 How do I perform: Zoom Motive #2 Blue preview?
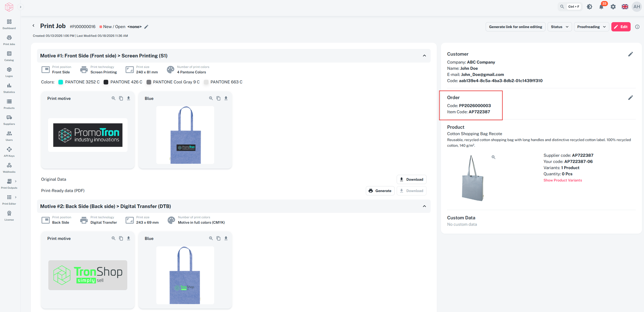211,238
